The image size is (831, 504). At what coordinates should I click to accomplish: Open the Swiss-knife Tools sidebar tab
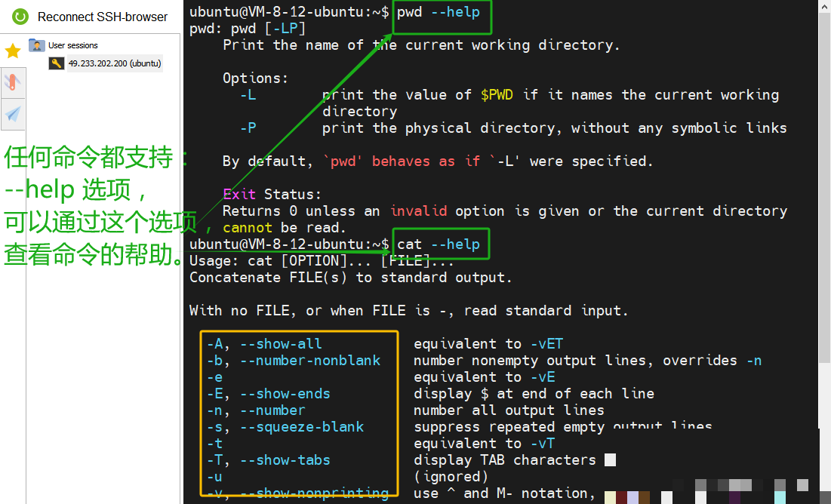click(13, 83)
